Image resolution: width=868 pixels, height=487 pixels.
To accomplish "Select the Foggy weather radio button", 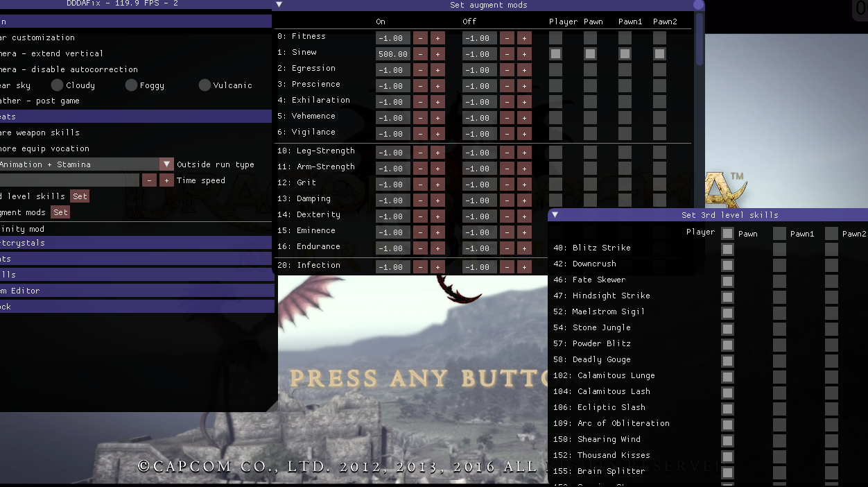I will coord(132,85).
